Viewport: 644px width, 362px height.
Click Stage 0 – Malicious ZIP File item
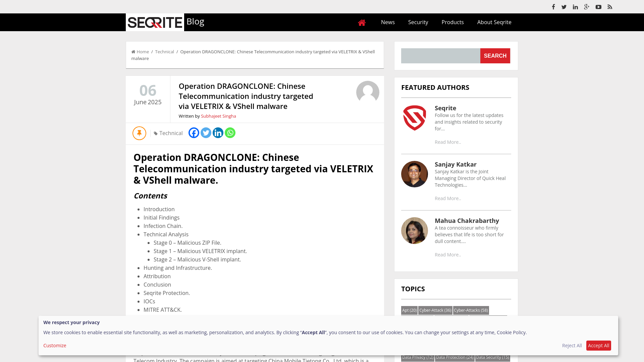click(187, 243)
